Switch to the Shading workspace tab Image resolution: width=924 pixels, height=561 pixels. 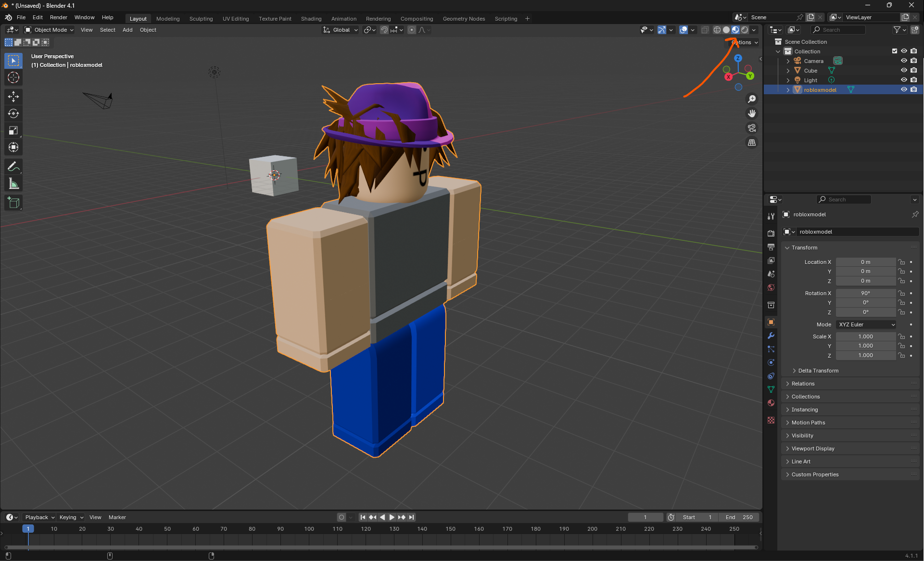pos(311,19)
